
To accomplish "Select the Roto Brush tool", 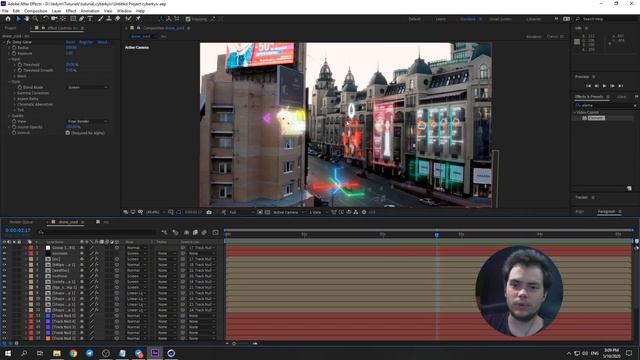I will pyautogui.click(x=129, y=19).
